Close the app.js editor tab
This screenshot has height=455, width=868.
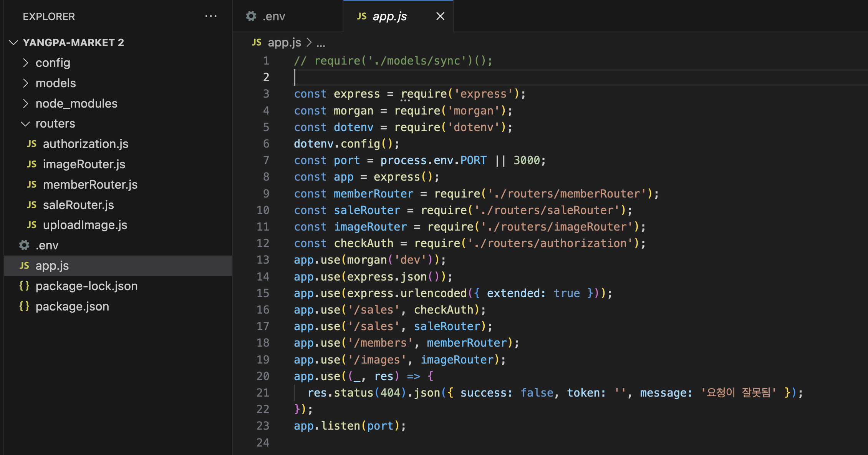pyautogui.click(x=440, y=16)
